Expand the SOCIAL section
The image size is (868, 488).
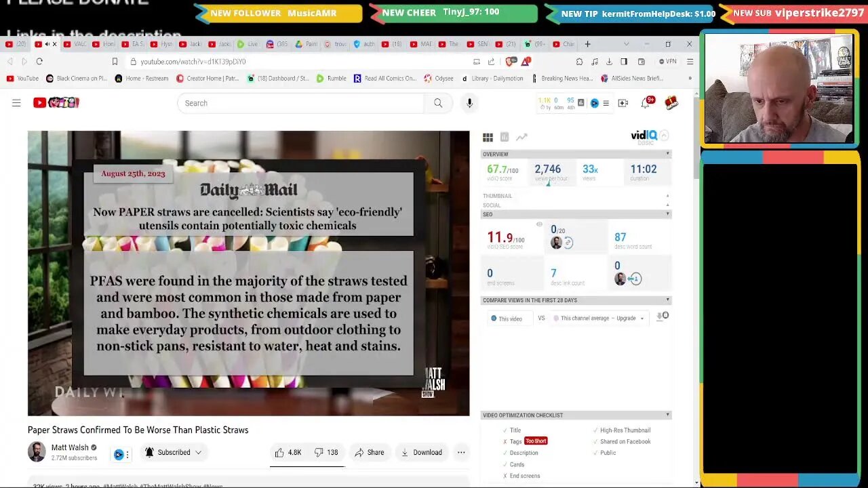[x=667, y=205]
